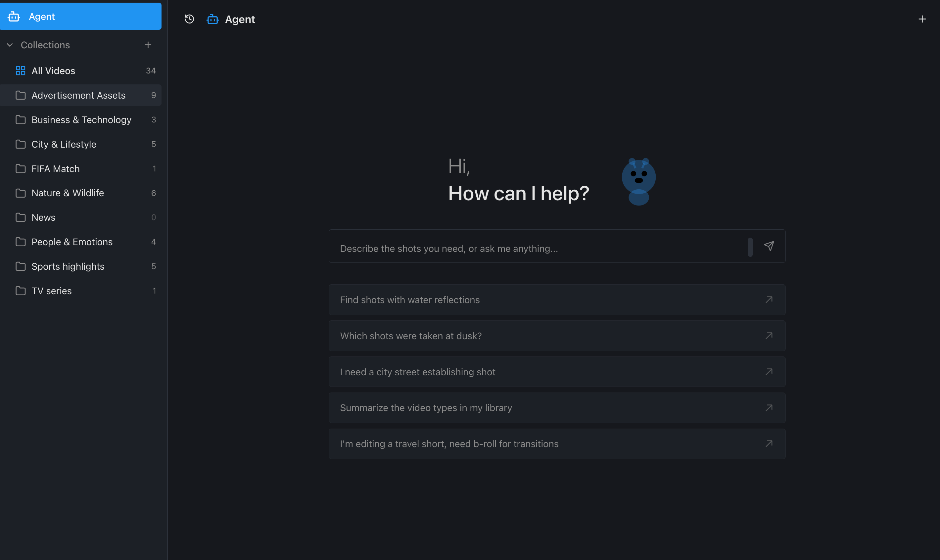Open TV series collection
Image resolution: width=940 pixels, height=560 pixels.
coord(81,291)
